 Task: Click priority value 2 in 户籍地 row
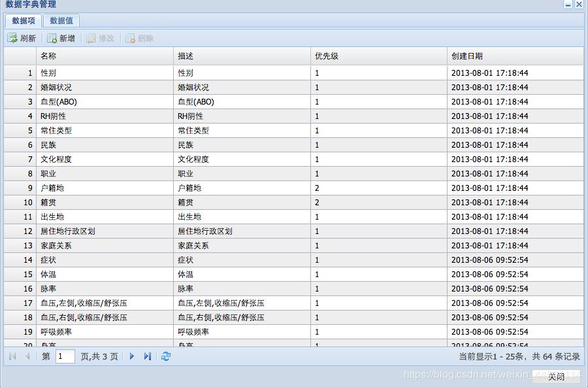(x=379, y=188)
